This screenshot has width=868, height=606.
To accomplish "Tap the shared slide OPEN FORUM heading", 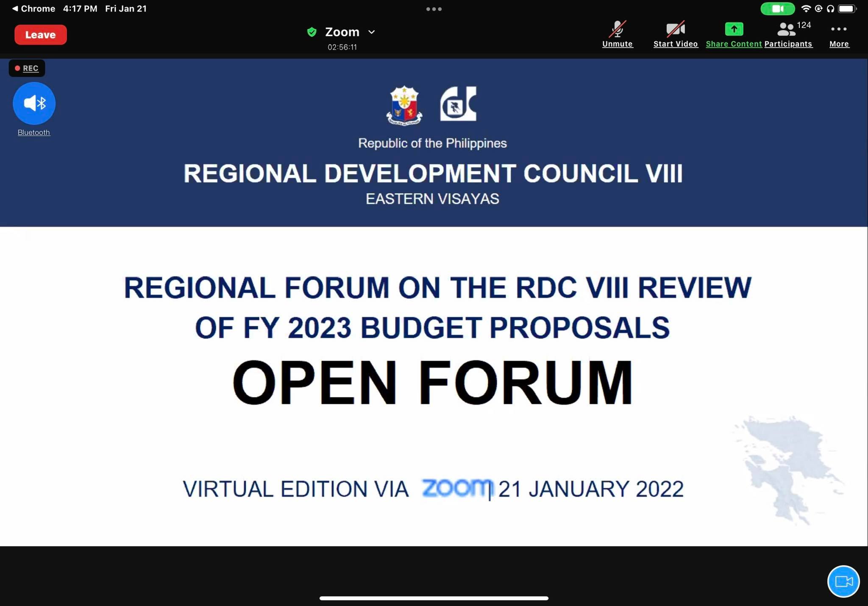I will 433,383.
